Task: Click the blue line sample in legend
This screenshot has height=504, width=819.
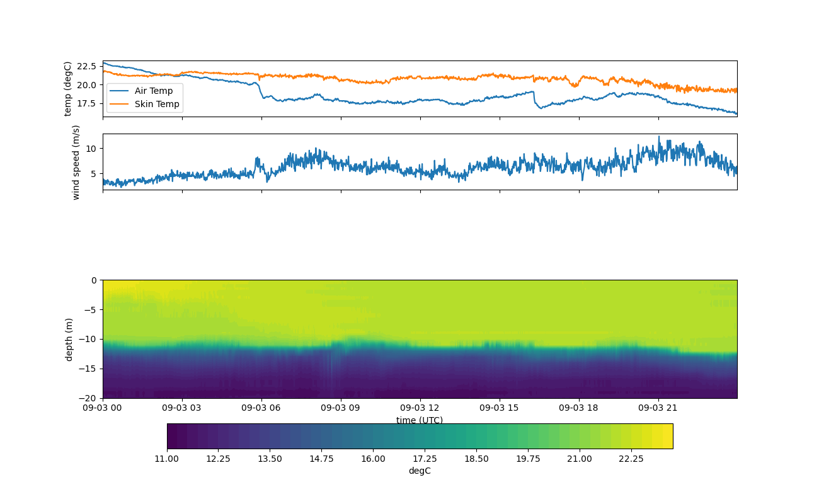Action: point(119,91)
